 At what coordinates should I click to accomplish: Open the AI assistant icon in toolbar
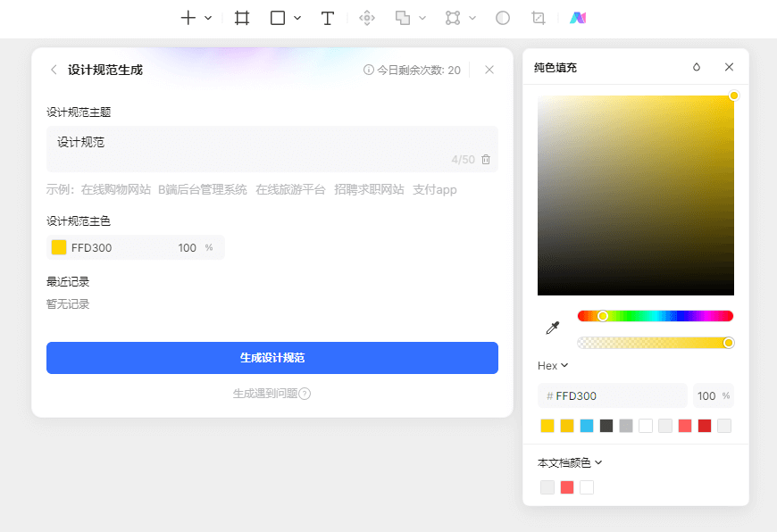point(577,18)
